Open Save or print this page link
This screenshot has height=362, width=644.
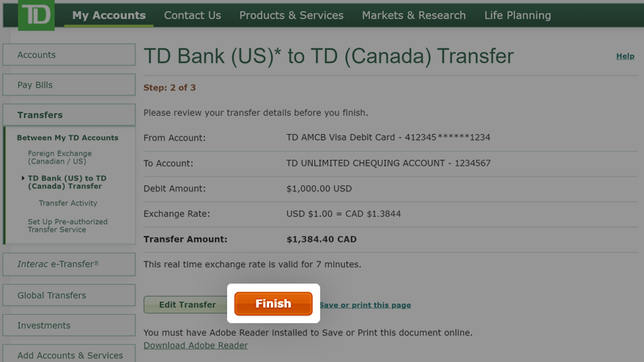[365, 305]
